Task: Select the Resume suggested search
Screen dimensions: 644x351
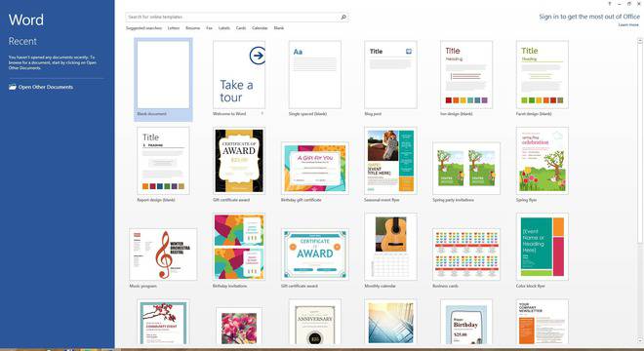Action: tap(192, 28)
